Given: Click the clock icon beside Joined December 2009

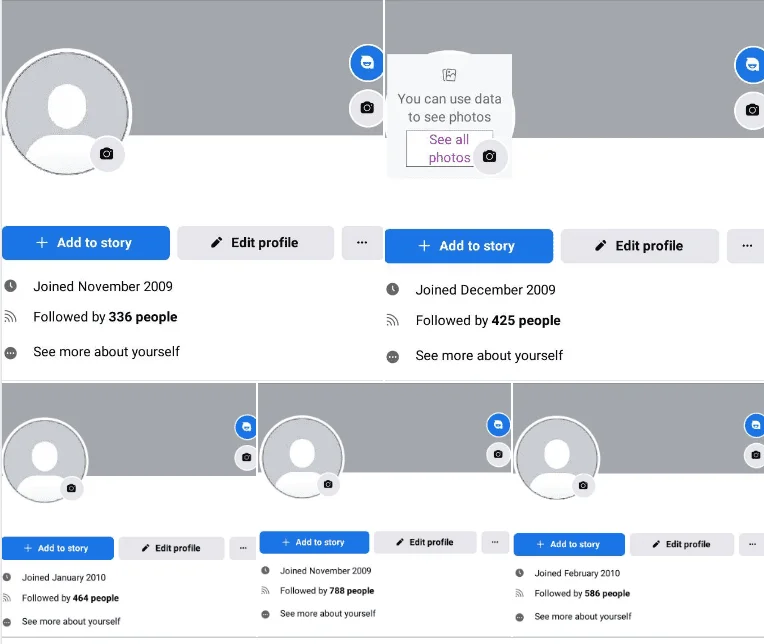Looking at the screenshot, I should [393, 289].
